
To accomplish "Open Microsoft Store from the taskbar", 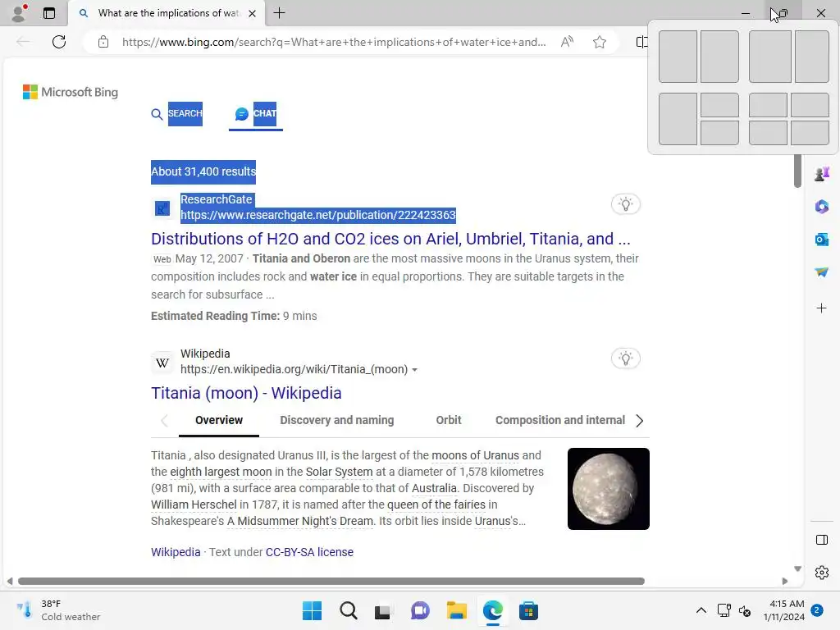I will tap(528, 610).
